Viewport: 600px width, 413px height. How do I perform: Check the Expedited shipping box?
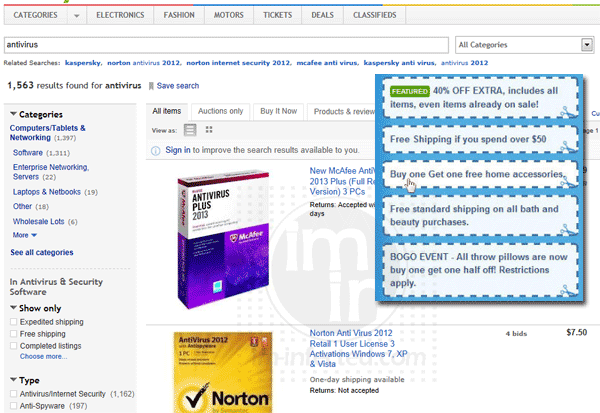tap(14, 322)
